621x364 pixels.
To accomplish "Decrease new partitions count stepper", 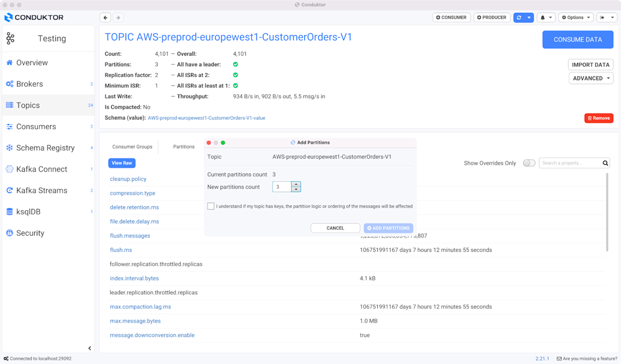I will click(x=296, y=189).
